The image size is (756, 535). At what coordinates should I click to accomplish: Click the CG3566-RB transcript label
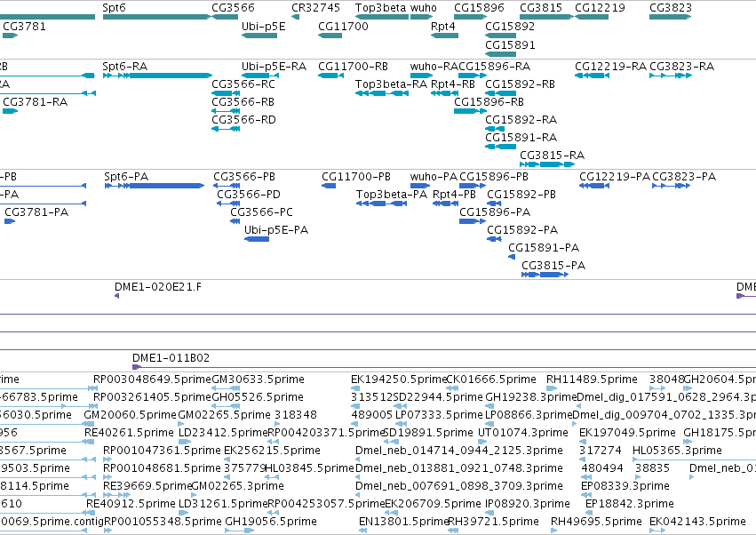pos(243,102)
